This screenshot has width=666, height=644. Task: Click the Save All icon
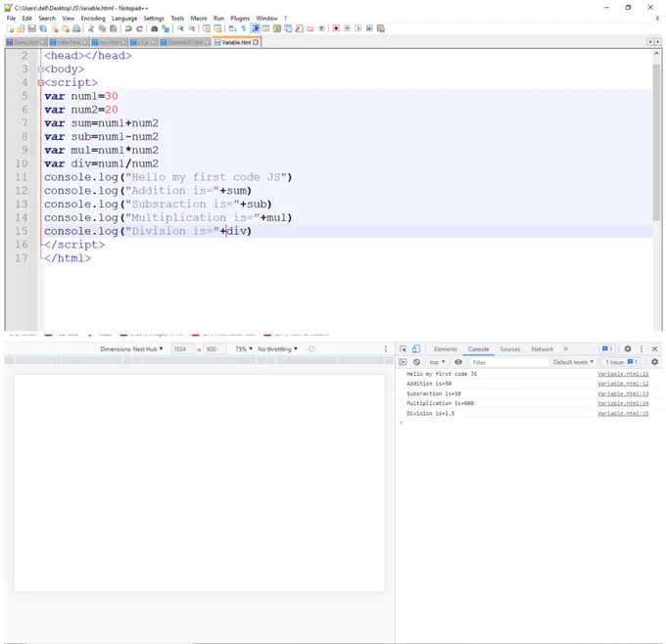point(43,28)
